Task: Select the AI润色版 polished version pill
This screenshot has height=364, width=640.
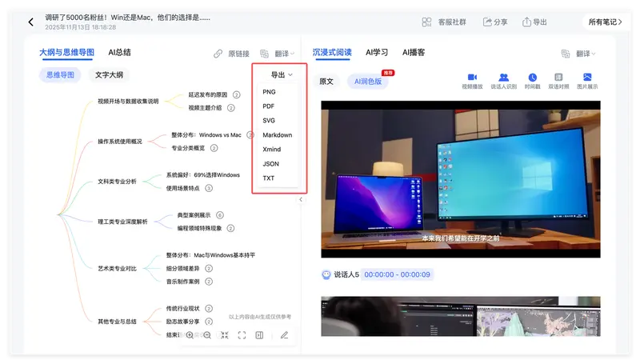Action: (368, 82)
